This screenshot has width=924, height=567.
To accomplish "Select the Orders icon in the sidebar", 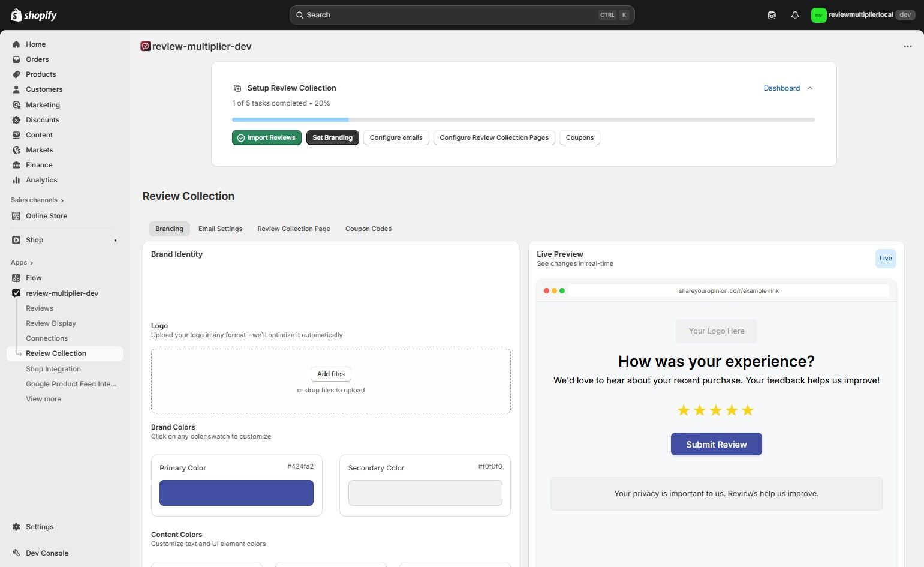I will point(16,59).
